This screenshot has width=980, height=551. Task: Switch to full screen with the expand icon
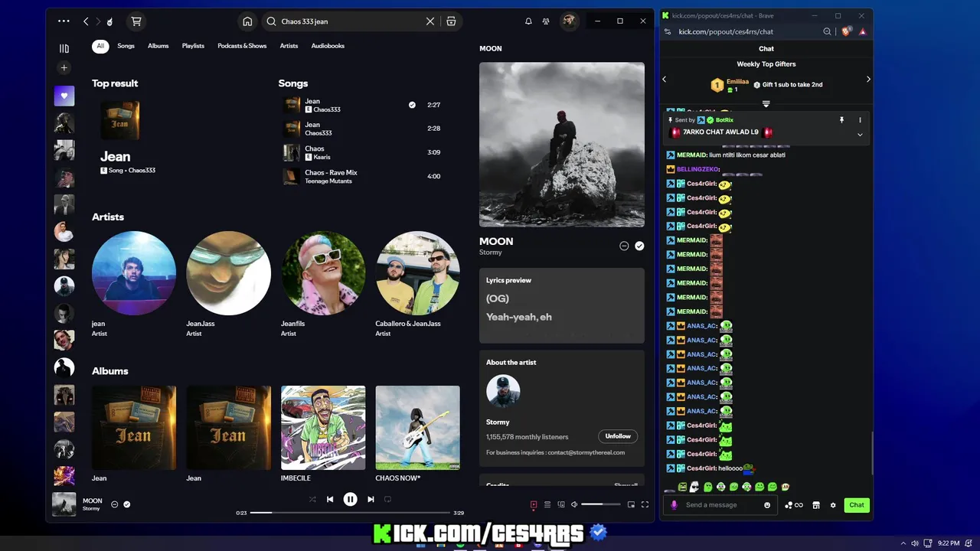(645, 505)
